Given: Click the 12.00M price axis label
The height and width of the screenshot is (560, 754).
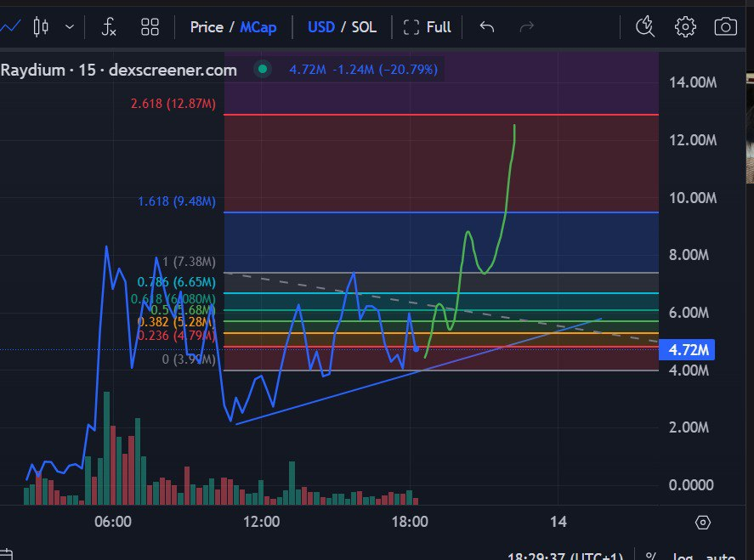Looking at the screenshot, I should tap(693, 140).
